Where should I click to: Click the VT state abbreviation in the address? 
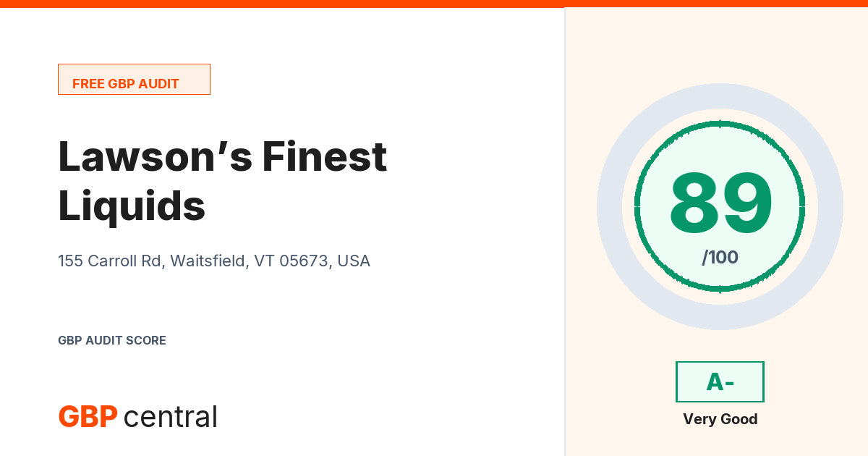click(x=263, y=261)
